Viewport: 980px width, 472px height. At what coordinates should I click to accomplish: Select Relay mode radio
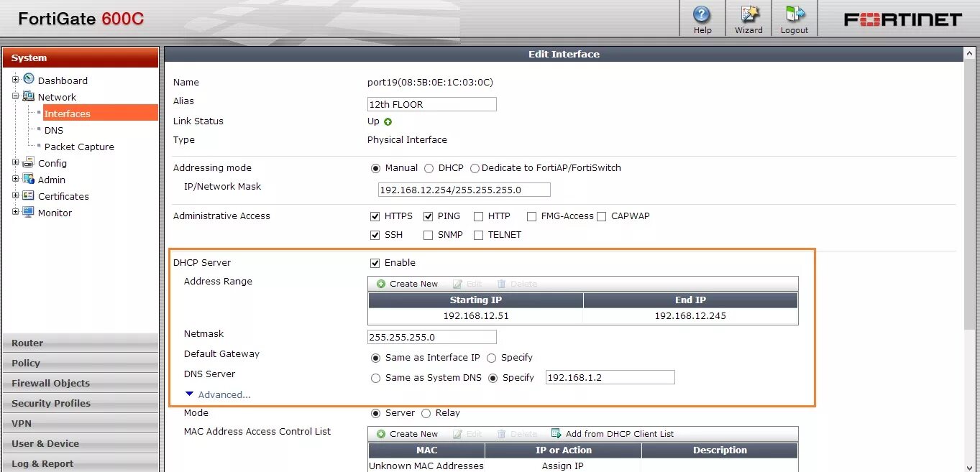click(426, 413)
